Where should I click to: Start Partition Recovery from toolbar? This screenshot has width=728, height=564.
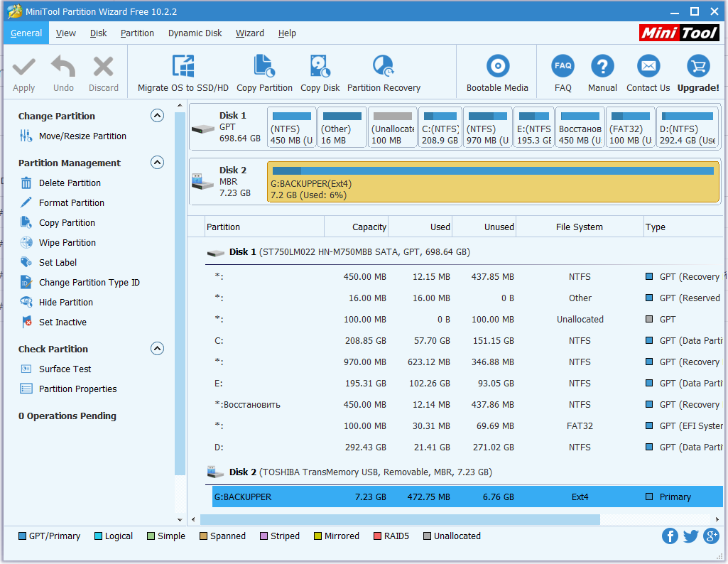[x=384, y=67]
